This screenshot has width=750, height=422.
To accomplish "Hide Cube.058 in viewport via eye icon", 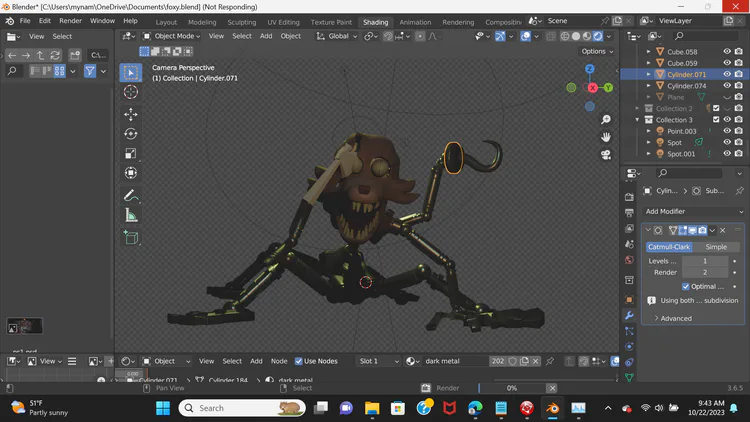I will click(x=727, y=52).
